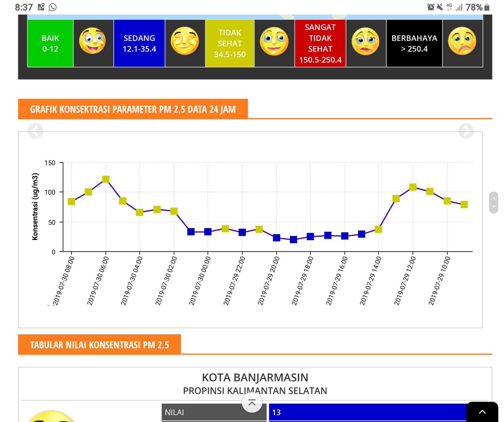Click the NILAI table cell label
The image size is (504, 422).
click(214, 412)
